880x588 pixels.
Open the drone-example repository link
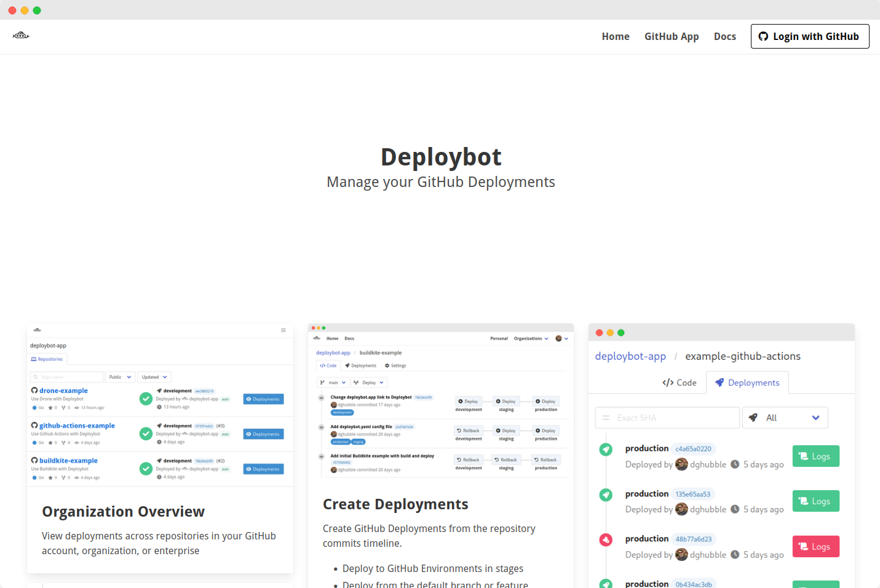point(63,391)
